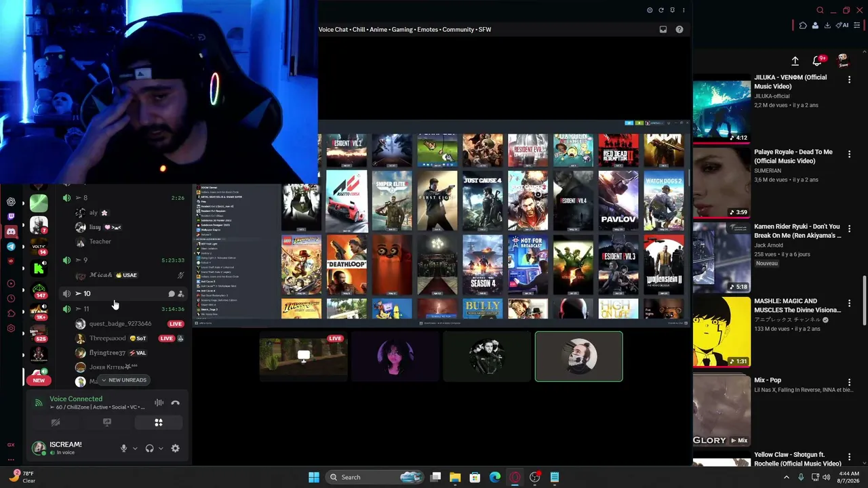Open browser AI assistant button

pyautogui.click(x=843, y=26)
